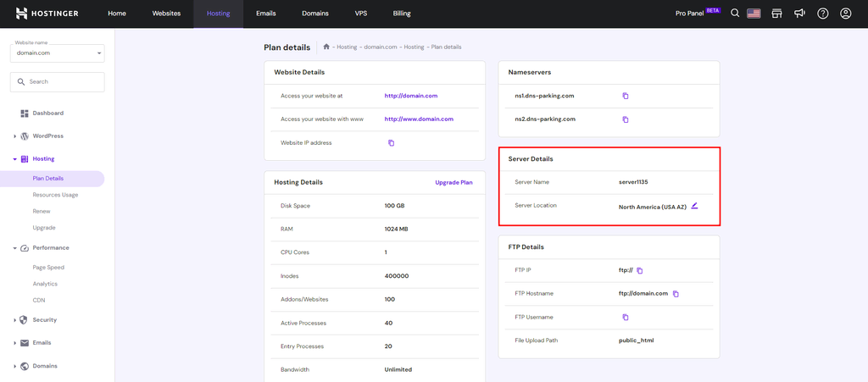Click Upgrade Plan link

(454, 182)
